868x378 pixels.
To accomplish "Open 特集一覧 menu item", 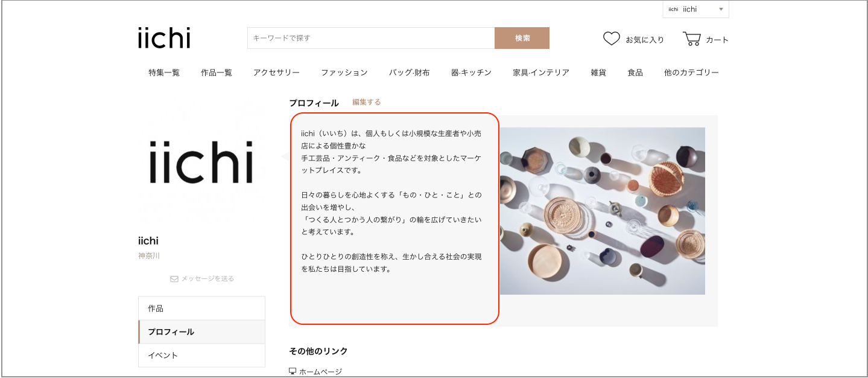I will click(x=164, y=72).
